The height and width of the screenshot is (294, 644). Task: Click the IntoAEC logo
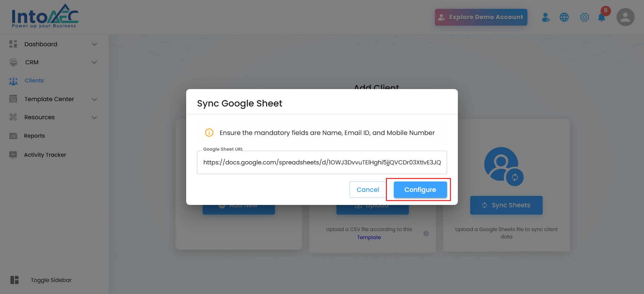[45, 16]
